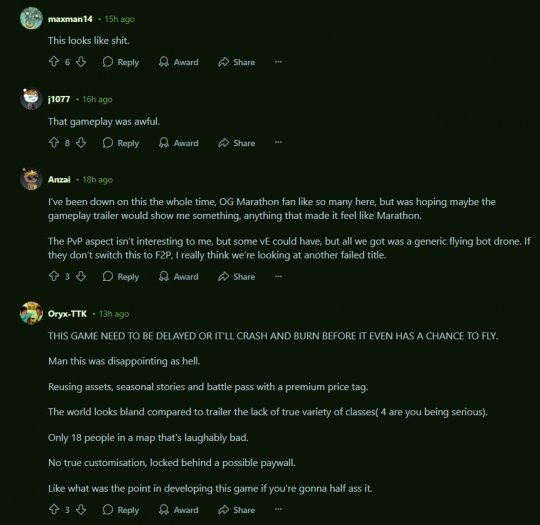Upvote Anzai's comment
The height and width of the screenshot is (525, 540).
[x=54, y=276]
